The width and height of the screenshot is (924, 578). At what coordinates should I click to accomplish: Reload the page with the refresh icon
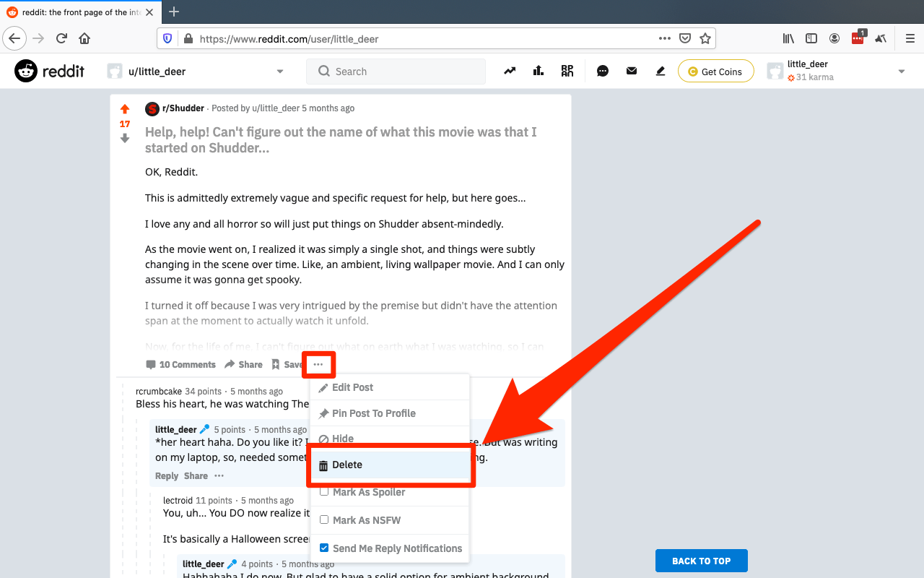62,38
